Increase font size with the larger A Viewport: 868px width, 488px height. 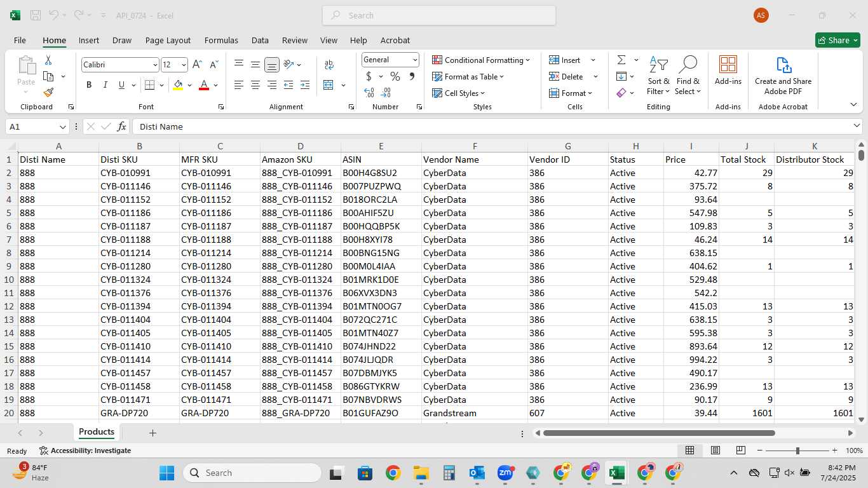click(x=197, y=65)
